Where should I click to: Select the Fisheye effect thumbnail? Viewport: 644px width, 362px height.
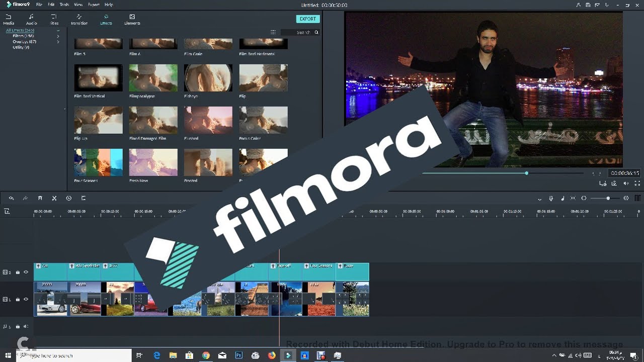click(208, 77)
